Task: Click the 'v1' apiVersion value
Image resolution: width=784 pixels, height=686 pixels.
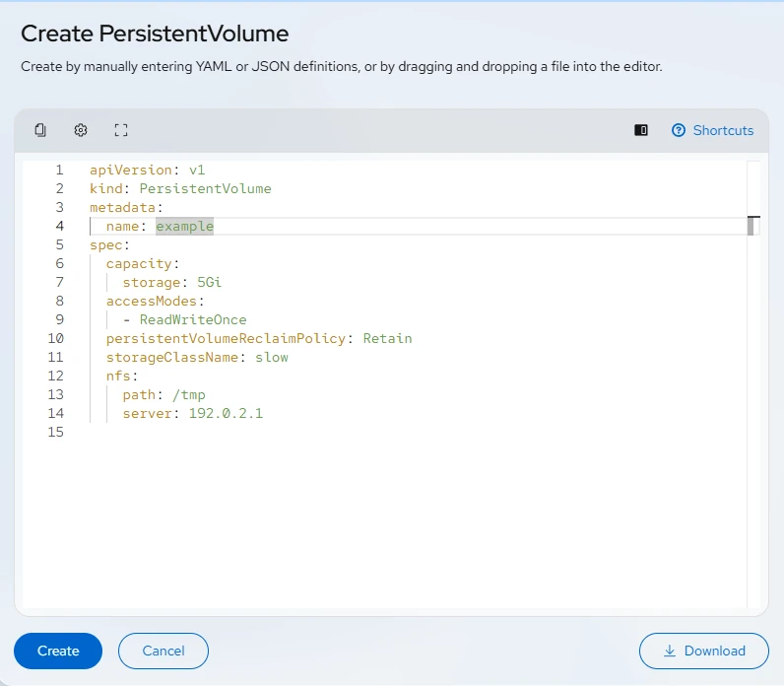Action: click(x=197, y=171)
